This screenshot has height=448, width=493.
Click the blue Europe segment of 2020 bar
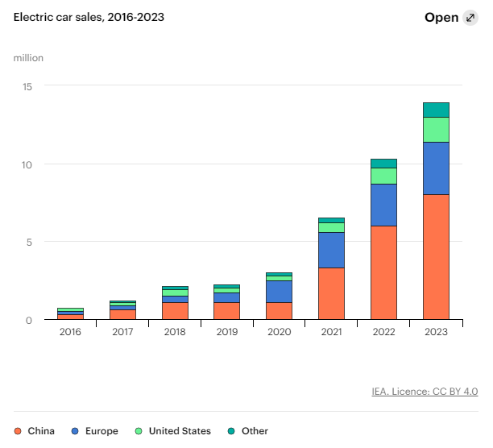(279, 291)
